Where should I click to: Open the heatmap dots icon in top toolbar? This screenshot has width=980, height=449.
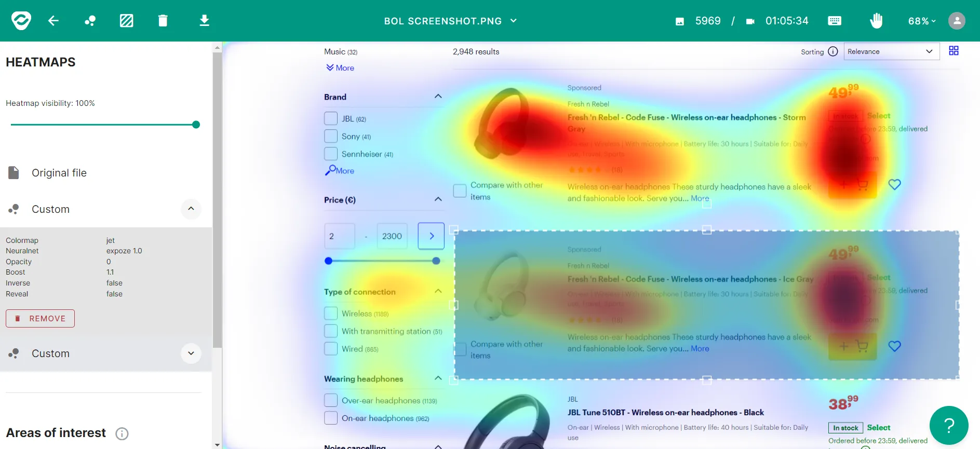90,21
